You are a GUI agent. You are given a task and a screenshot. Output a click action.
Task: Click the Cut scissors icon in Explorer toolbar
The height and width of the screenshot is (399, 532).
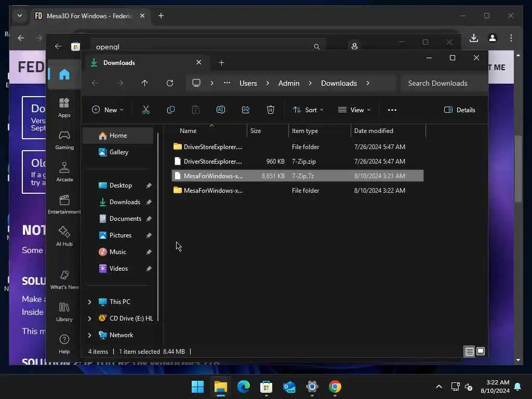(x=145, y=110)
